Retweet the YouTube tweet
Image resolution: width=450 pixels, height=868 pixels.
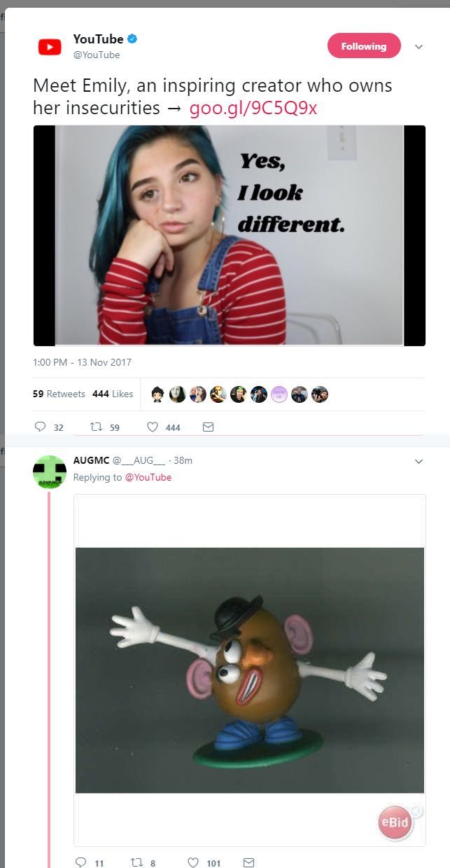point(97,427)
